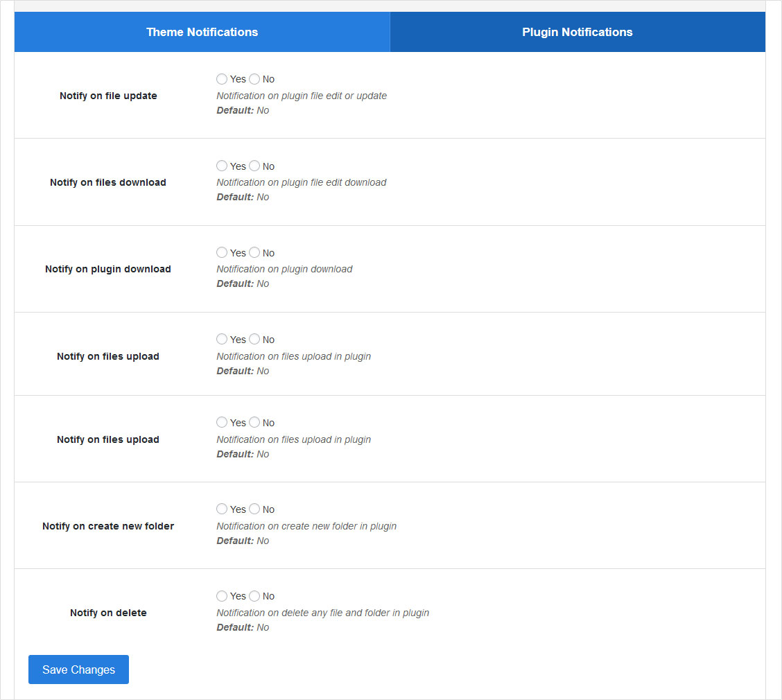Click the Save Changes button
Screen dimensions: 782x700
tap(78, 670)
